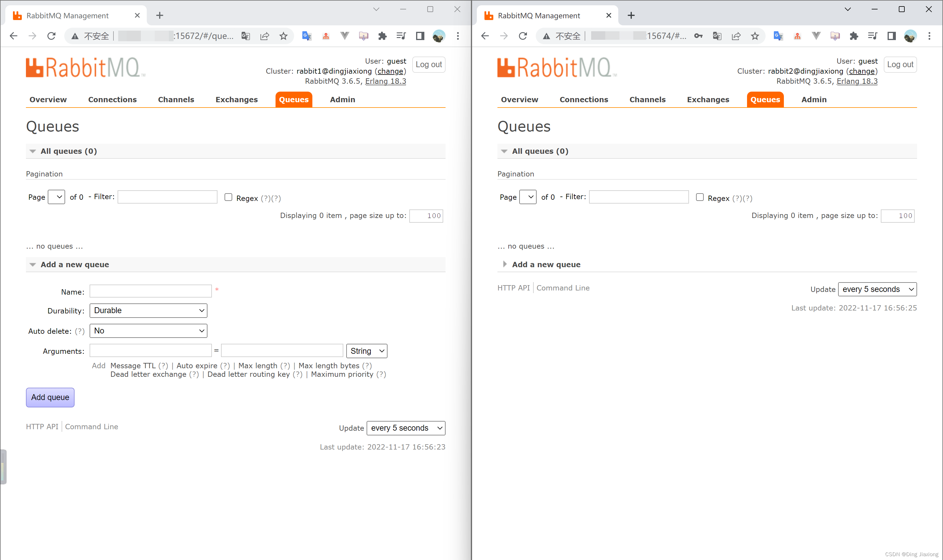Open Command Line link in right window

563,288
